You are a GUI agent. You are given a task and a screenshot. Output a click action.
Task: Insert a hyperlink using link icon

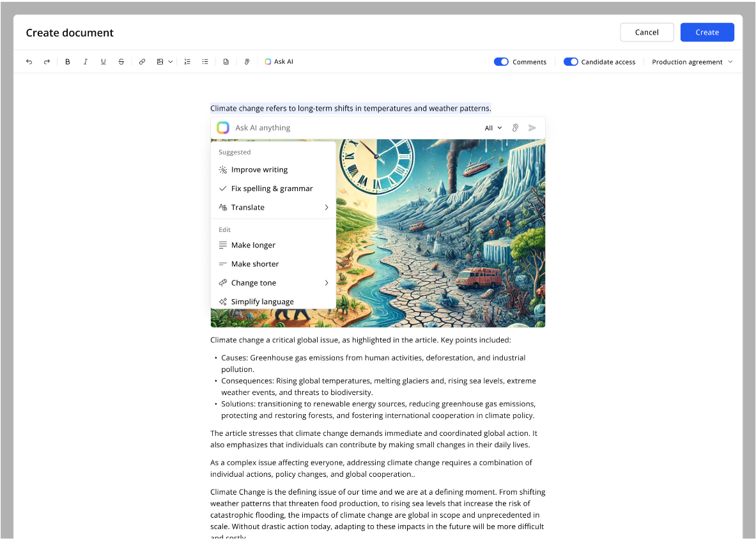(142, 62)
